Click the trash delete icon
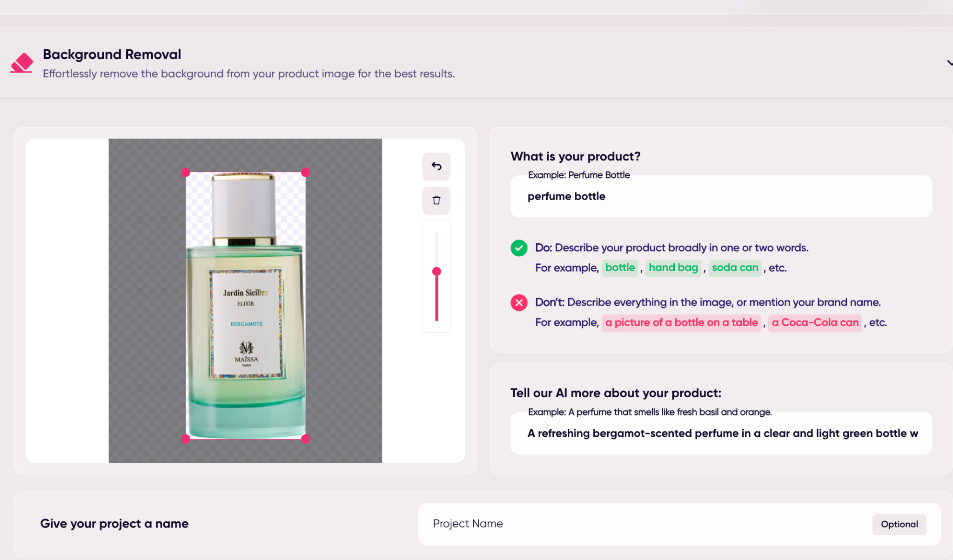Image resolution: width=953 pixels, height=560 pixels. 436,200
